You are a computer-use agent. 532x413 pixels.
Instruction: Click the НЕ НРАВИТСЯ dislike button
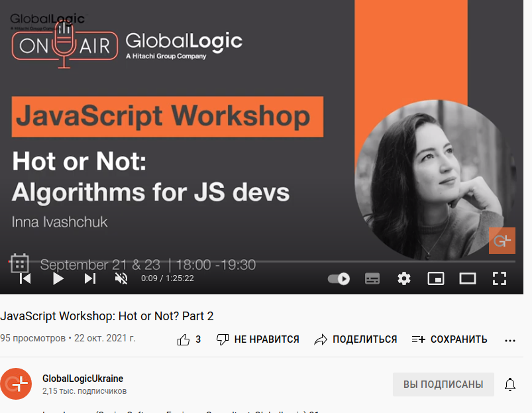[x=258, y=339]
